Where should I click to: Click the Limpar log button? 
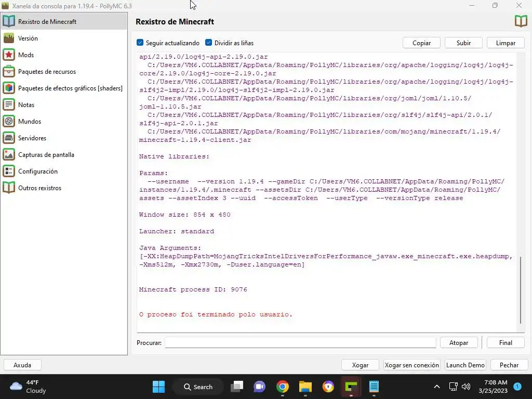(x=506, y=43)
